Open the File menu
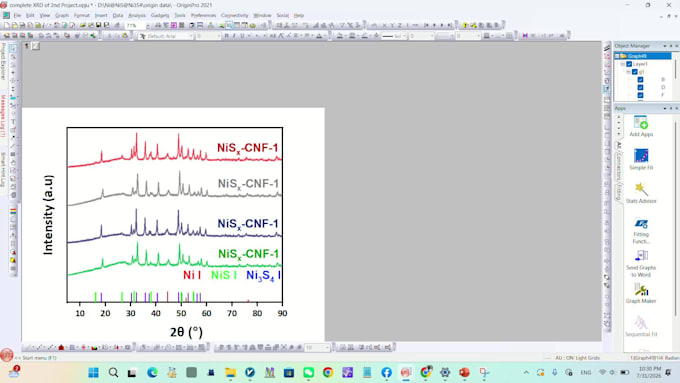Image resolution: width=680 pixels, height=383 pixels. coord(17,15)
